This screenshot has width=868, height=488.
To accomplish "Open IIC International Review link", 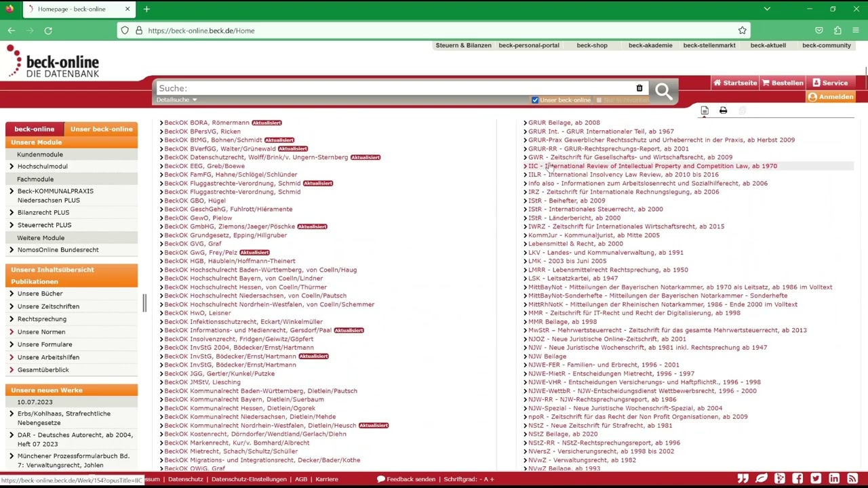I will click(652, 166).
